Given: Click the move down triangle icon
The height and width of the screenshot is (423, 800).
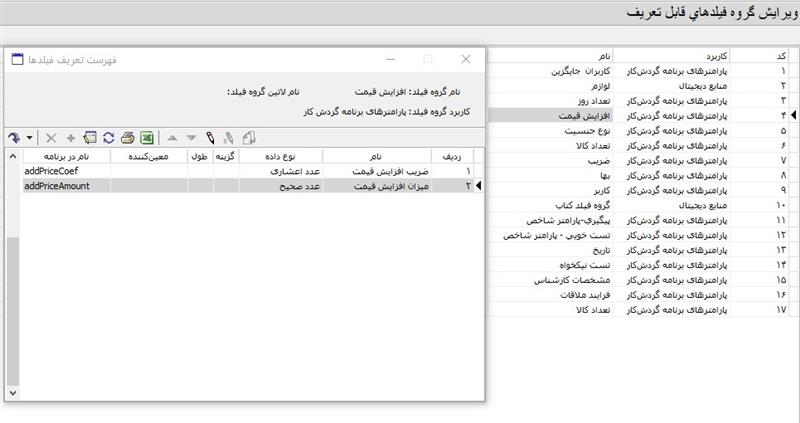Looking at the screenshot, I should pos(191,137).
